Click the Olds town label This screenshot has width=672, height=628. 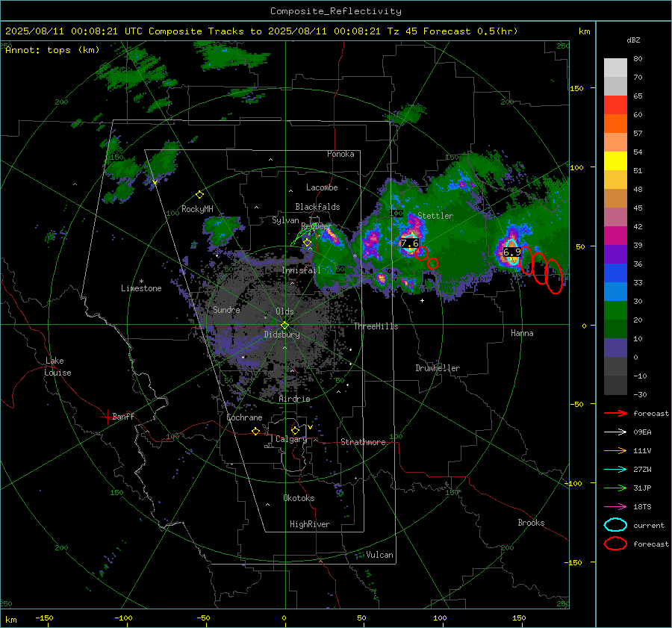(x=284, y=311)
